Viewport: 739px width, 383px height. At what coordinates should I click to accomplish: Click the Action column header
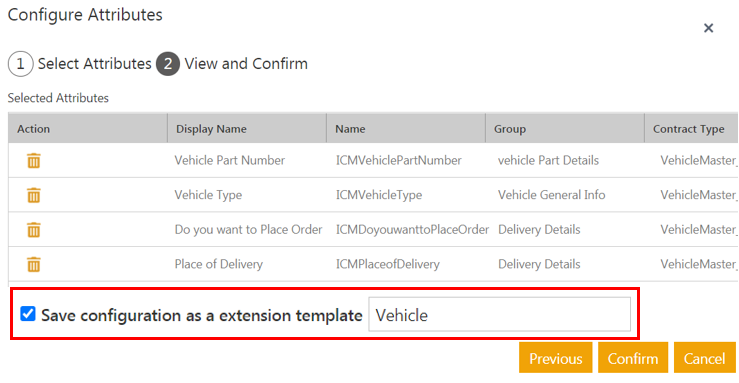coord(88,129)
